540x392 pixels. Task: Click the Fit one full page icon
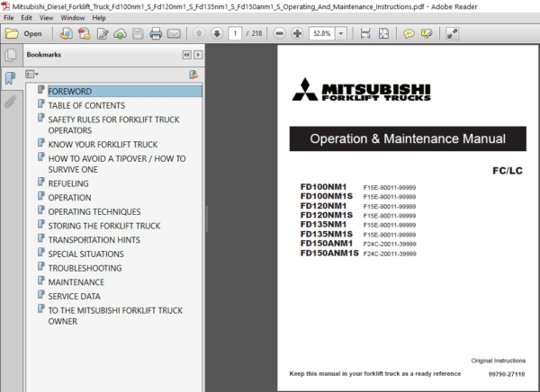click(383, 34)
